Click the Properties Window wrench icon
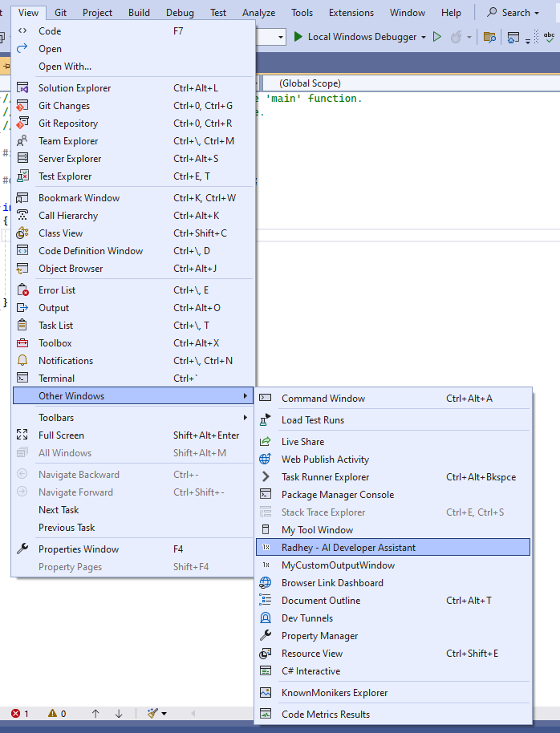 [x=22, y=549]
